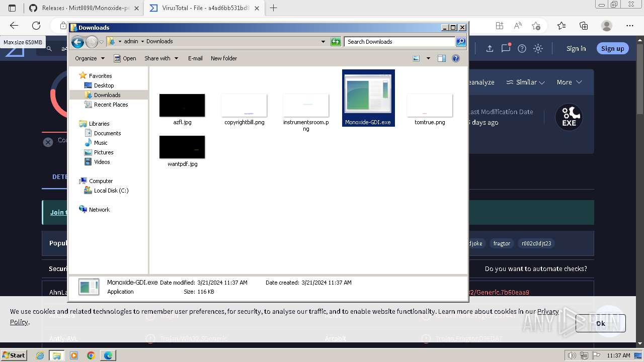The width and height of the screenshot is (644, 362).
Task: Toggle the VirusTotal light/dark theme icon
Action: point(538,48)
